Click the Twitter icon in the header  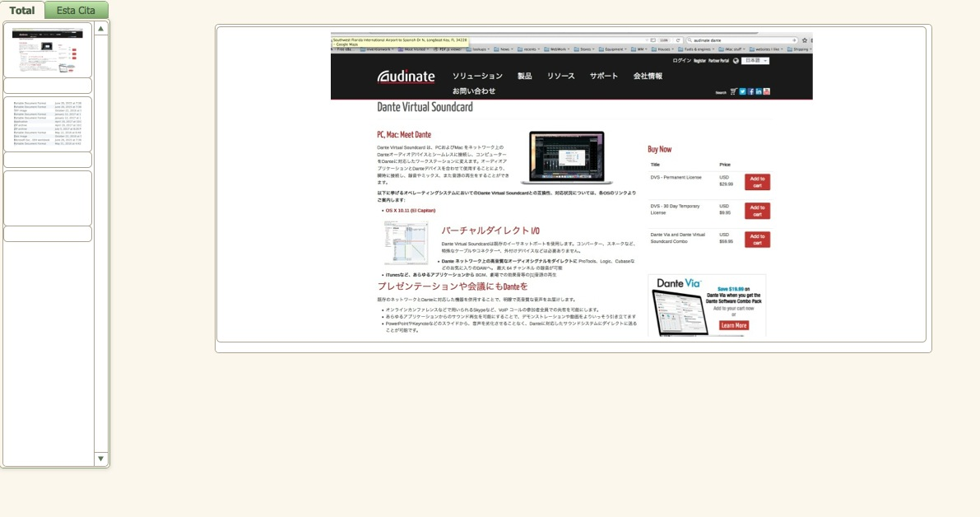click(x=742, y=91)
